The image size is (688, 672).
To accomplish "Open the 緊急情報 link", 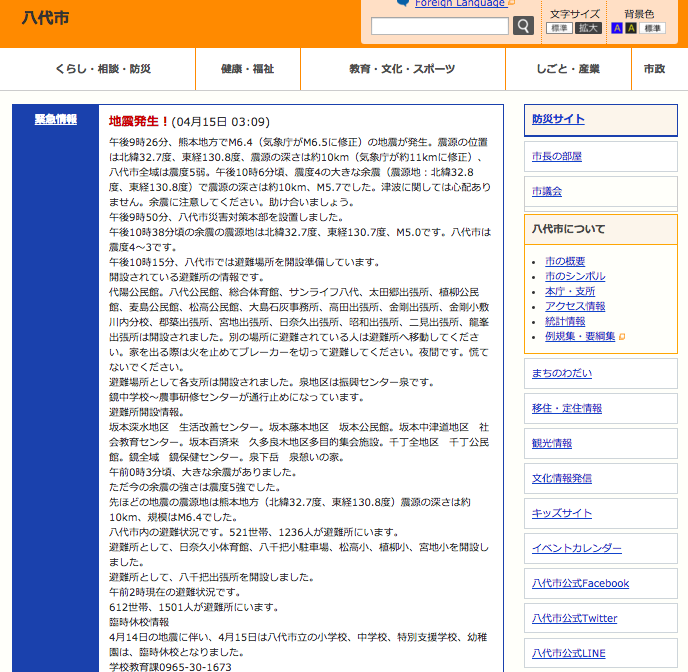I will 56,119.
